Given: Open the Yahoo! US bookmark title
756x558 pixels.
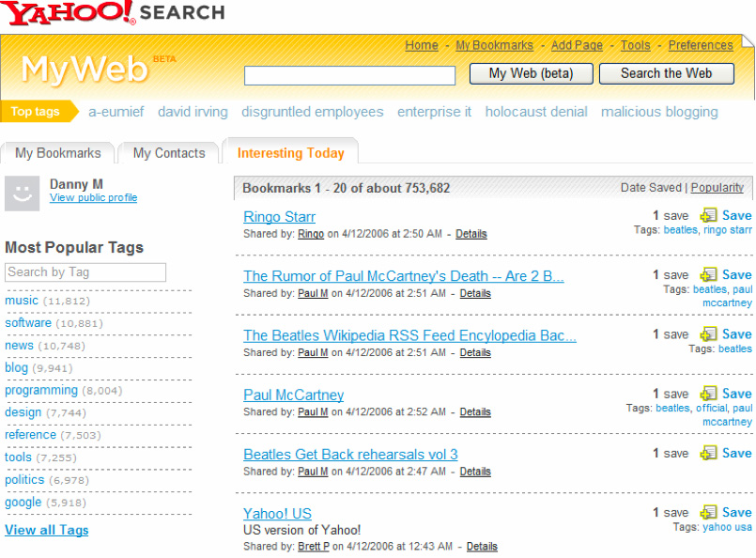Looking at the screenshot, I should tap(277, 514).
